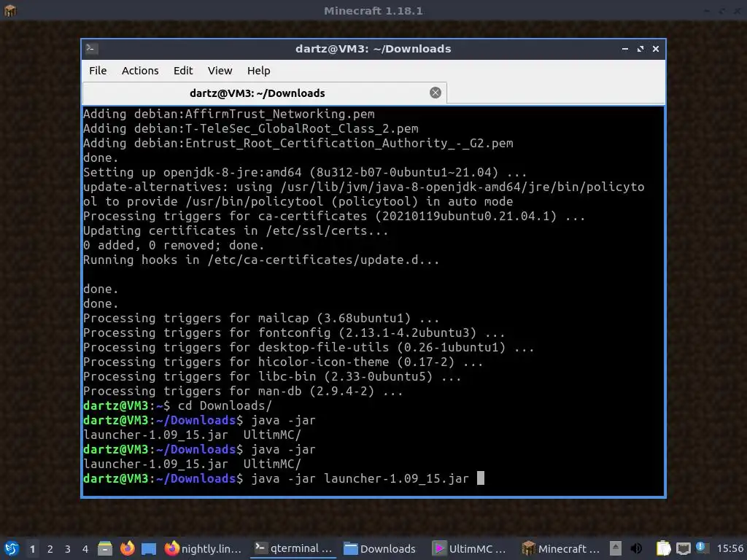
Task: Click the 'Adding debian:T-TeleSec_GlobalRoot_Class_2.pem' line
Action: [251, 128]
